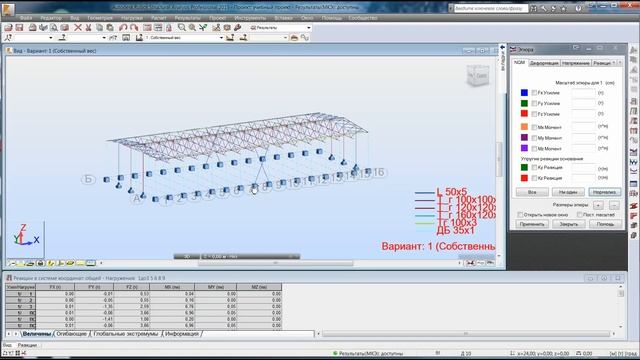Click the view cube in model viewport

pos(478,75)
